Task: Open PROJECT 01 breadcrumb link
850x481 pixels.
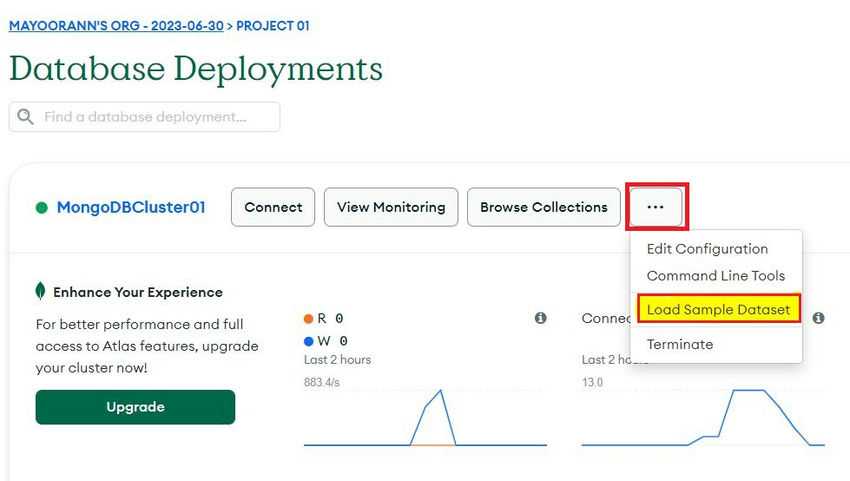Action: tap(273, 25)
